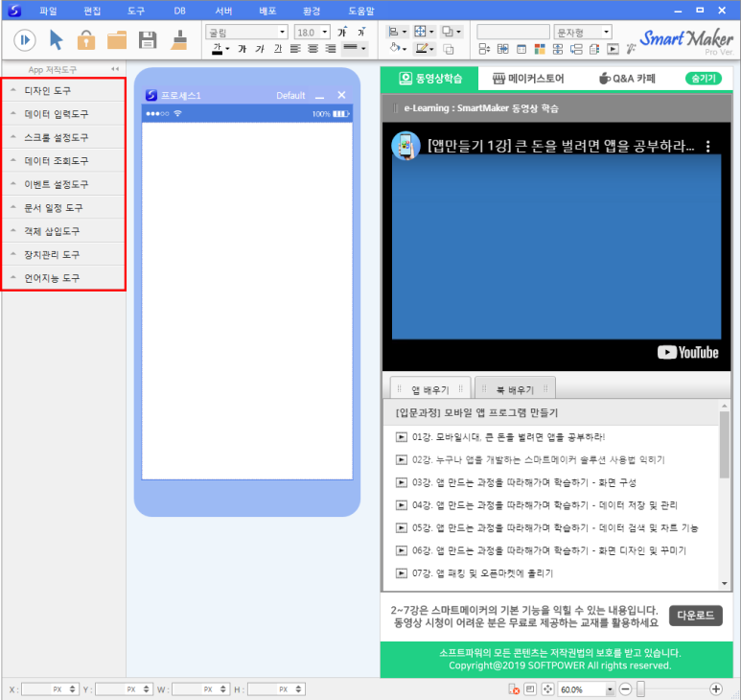This screenshot has height=700, width=741.
Task: Collapse the App 저작도구 panel arrows
Action: click(x=116, y=69)
